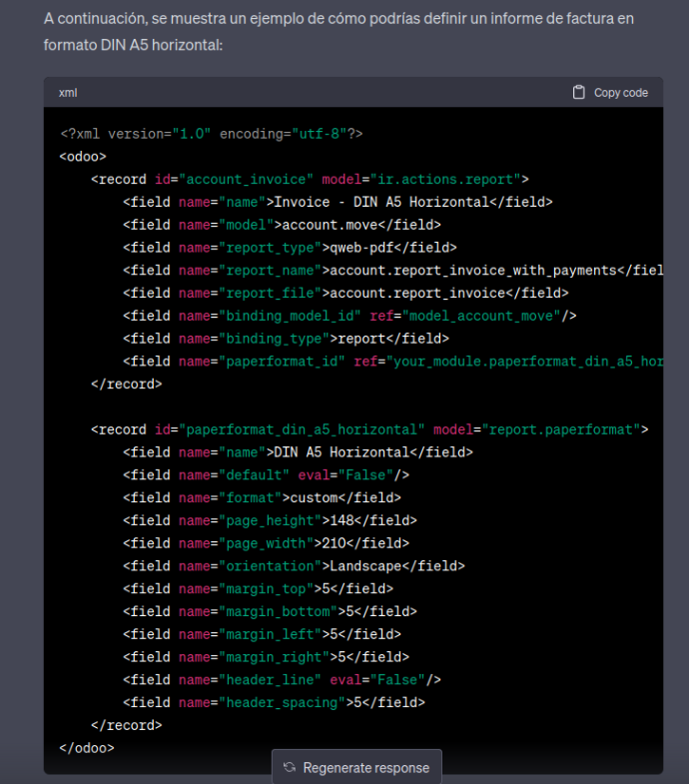Click the word custom in format field
Screen dimensions: 689x784
click(x=313, y=497)
